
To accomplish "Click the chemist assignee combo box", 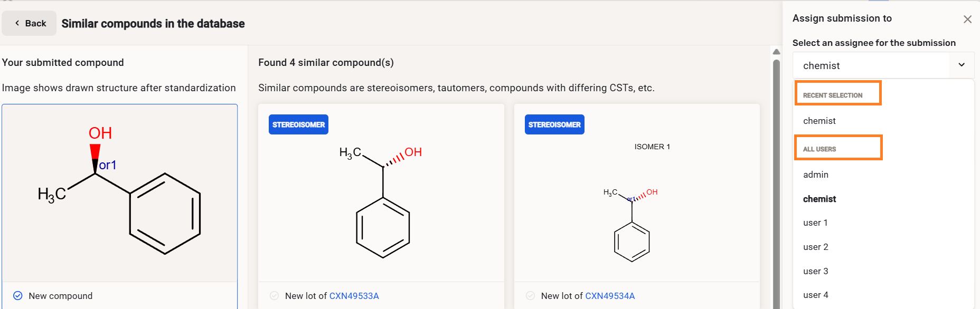I will [x=871, y=65].
